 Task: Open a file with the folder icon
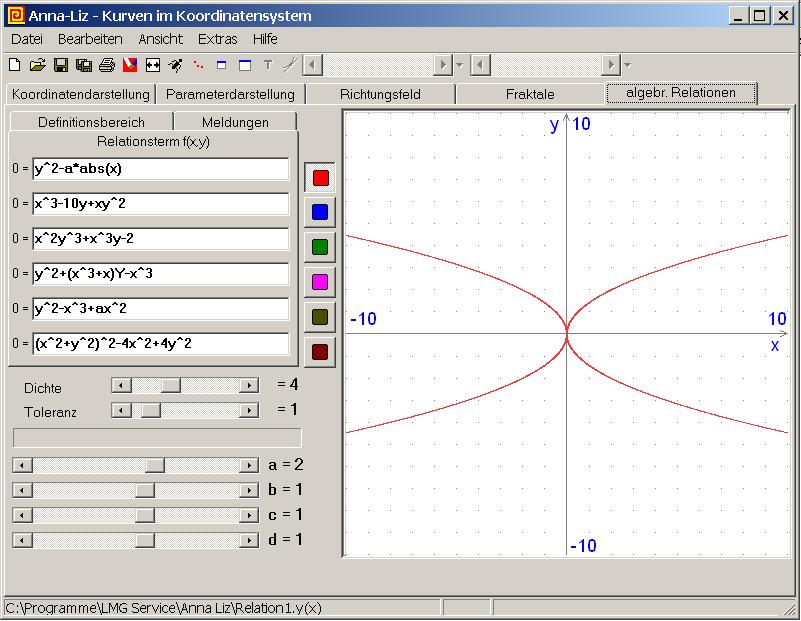[x=38, y=65]
